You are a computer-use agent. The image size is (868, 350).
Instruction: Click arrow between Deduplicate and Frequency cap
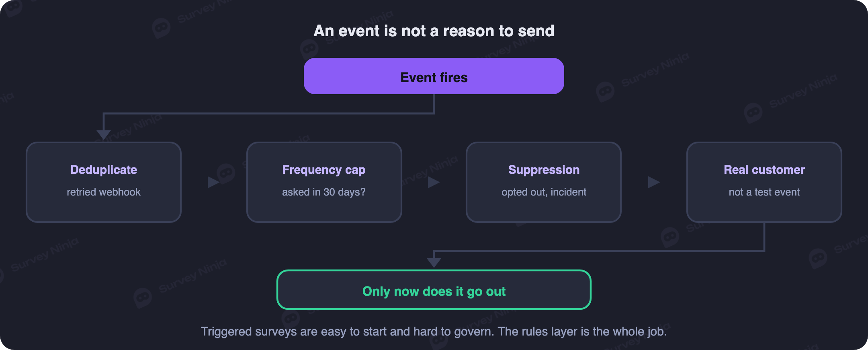(213, 182)
